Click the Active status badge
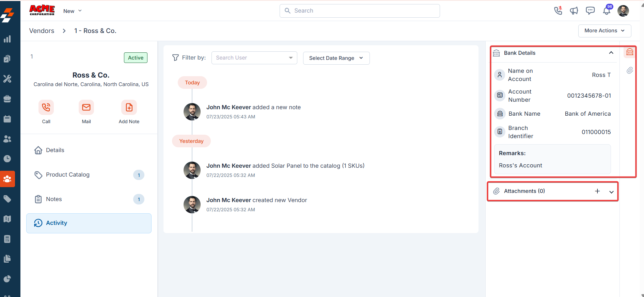The image size is (644, 297). 136,58
